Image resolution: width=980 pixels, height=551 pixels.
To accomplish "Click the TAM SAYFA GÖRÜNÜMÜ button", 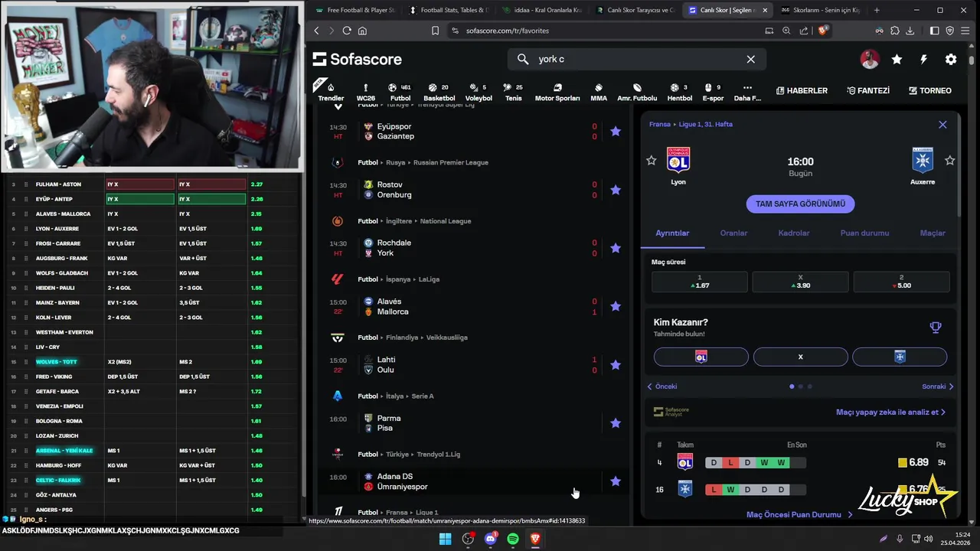I will pyautogui.click(x=800, y=204).
